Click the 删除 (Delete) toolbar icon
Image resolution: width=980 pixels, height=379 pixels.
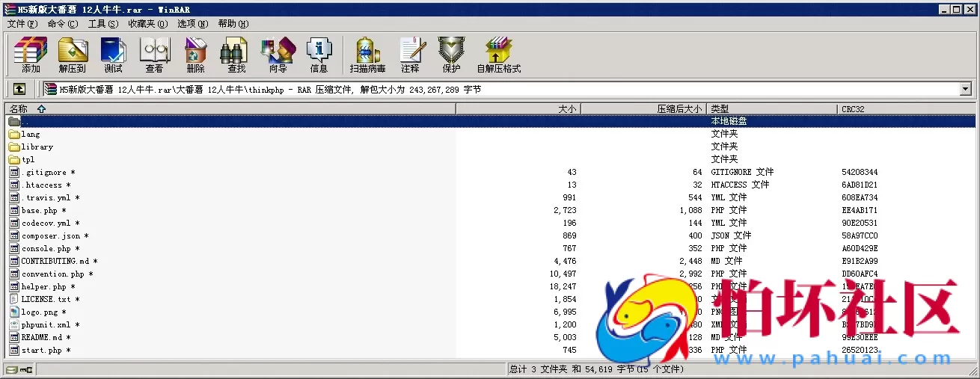pos(195,55)
